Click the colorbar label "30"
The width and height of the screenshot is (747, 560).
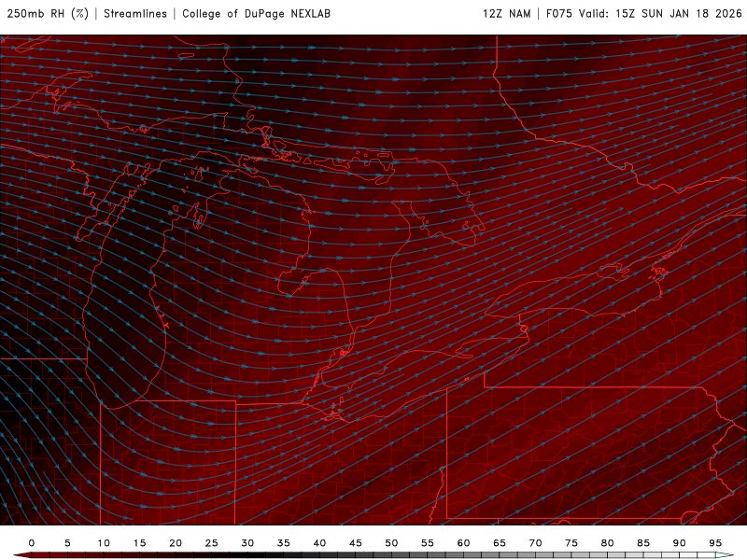click(x=247, y=543)
